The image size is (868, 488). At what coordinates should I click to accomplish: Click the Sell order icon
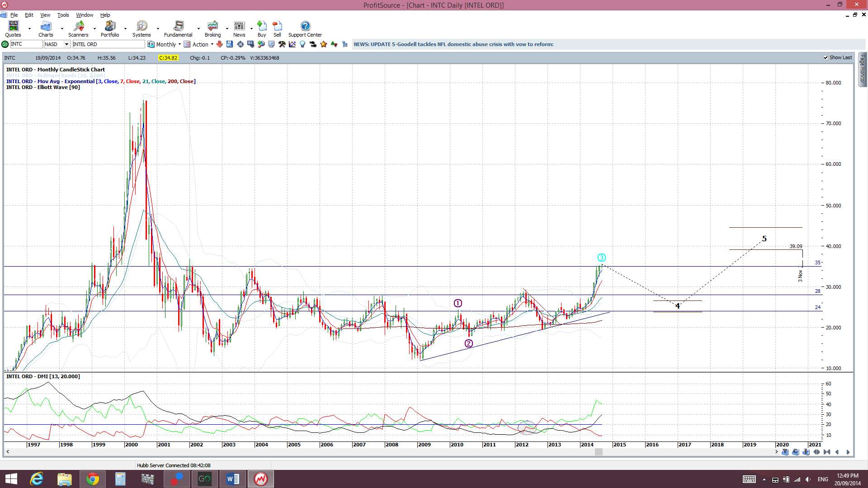coord(277,26)
